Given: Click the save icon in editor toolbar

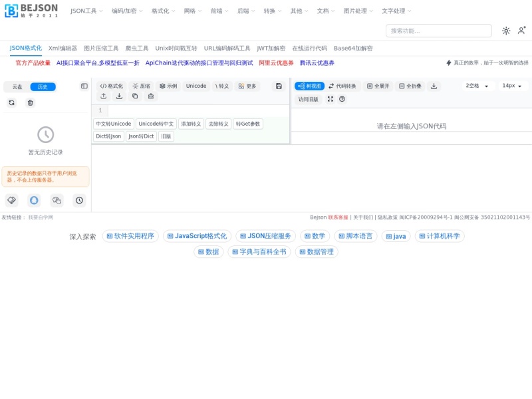Looking at the screenshot, I should pos(279,86).
